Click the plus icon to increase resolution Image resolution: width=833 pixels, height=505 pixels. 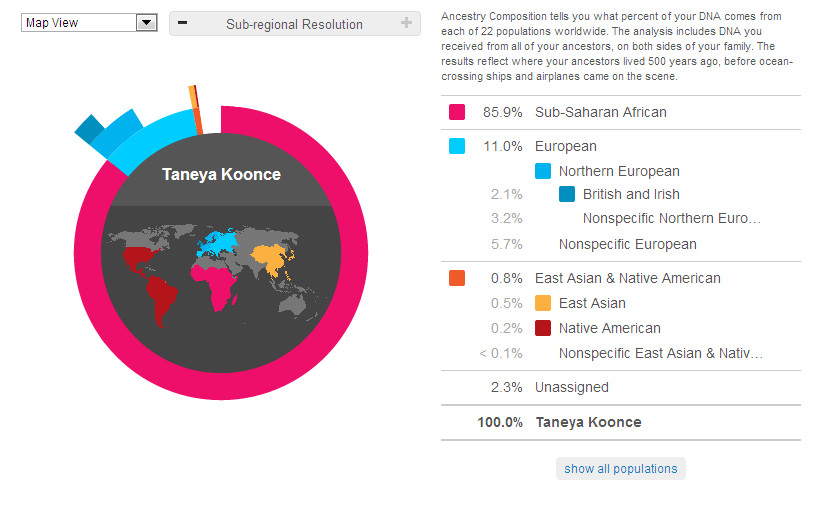[406, 23]
